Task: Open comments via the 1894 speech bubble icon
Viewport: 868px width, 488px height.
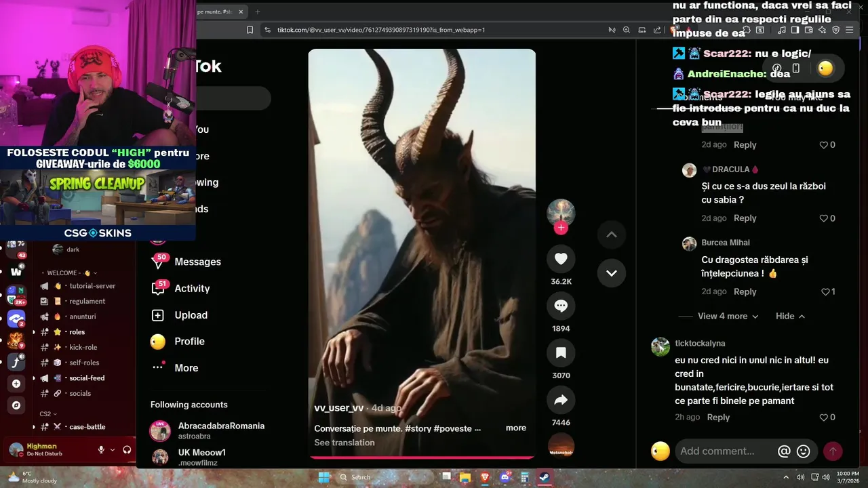Action: [x=561, y=306]
